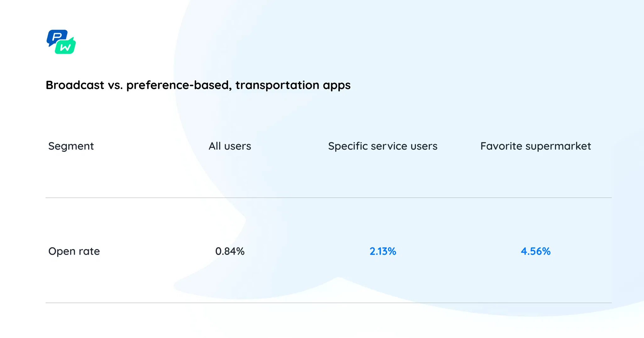This screenshot has height=338, width=644.
Task: Select the 0.84% open rate value
Action: click(230, 251)
